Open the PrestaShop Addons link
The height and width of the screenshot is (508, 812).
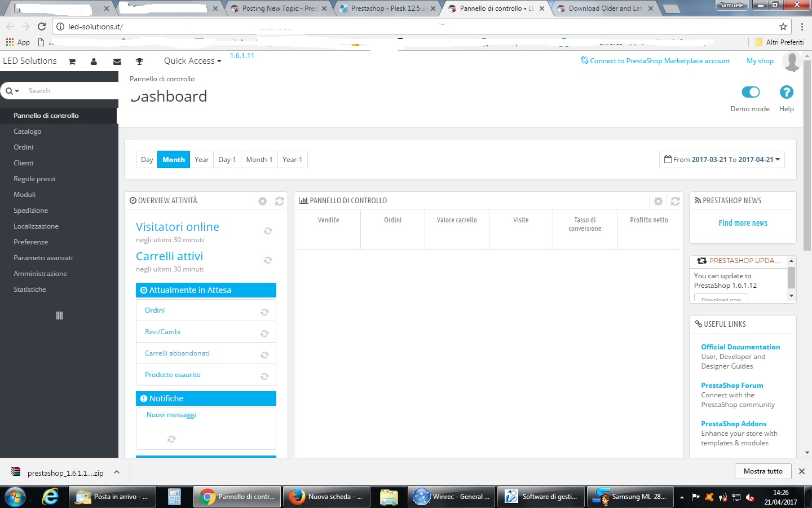point(734,424)
